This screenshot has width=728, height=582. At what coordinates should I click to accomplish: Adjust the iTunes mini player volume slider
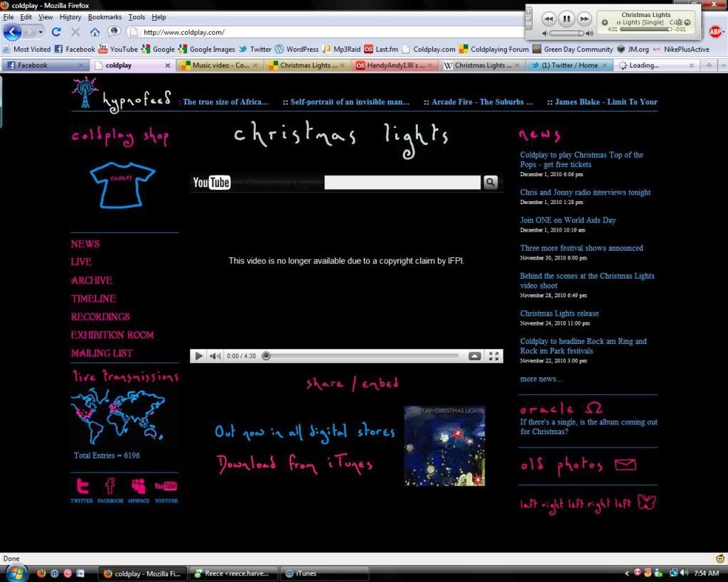pyautogui.click(x=567, y=33)
